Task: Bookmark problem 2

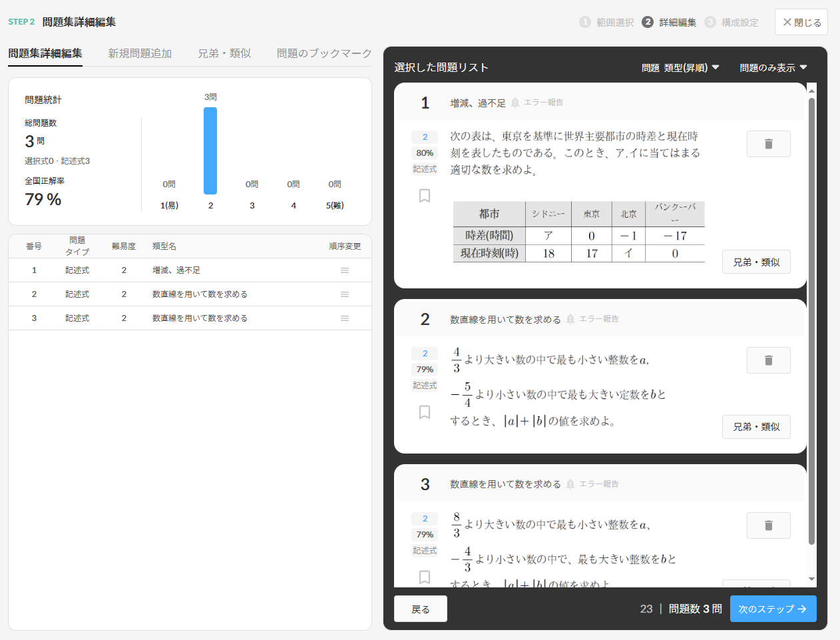Action: click(425, 412)
